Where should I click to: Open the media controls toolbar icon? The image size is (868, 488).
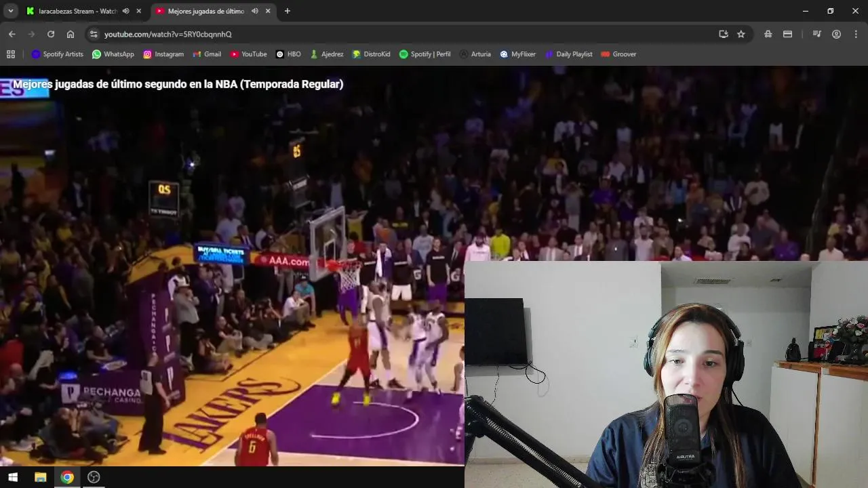click(817, 34)
